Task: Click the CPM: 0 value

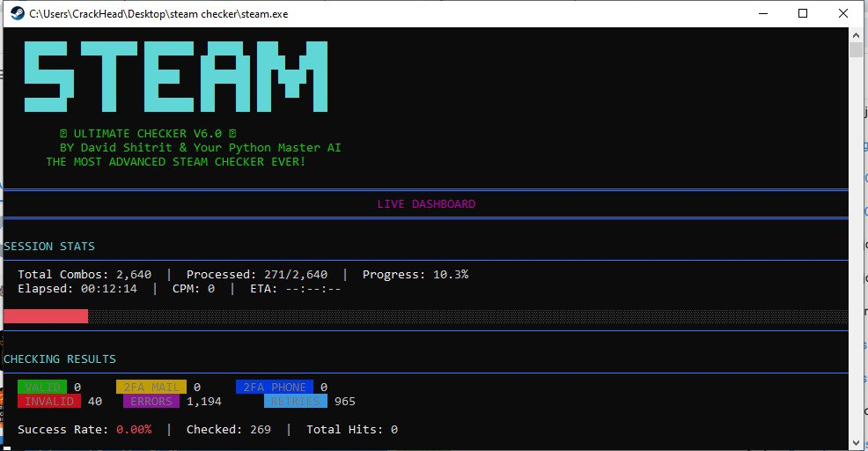Action: click(x=193, y=289)
